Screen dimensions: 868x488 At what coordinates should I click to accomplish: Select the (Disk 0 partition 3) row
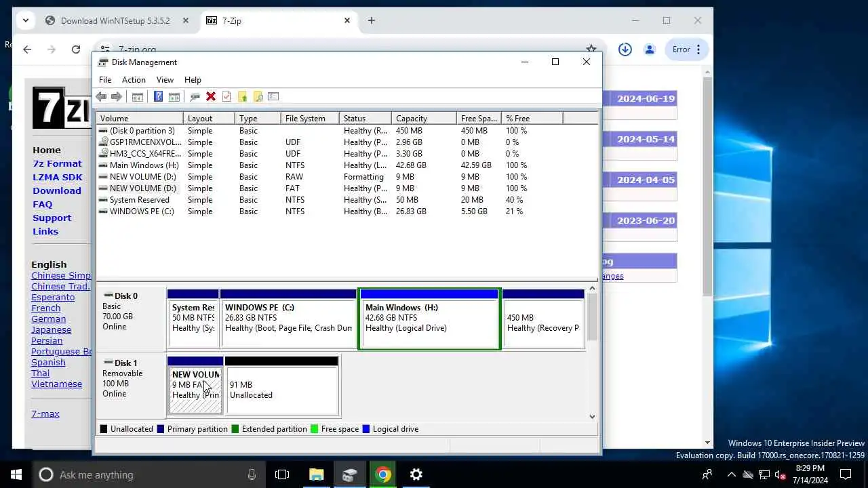(347, 131)
